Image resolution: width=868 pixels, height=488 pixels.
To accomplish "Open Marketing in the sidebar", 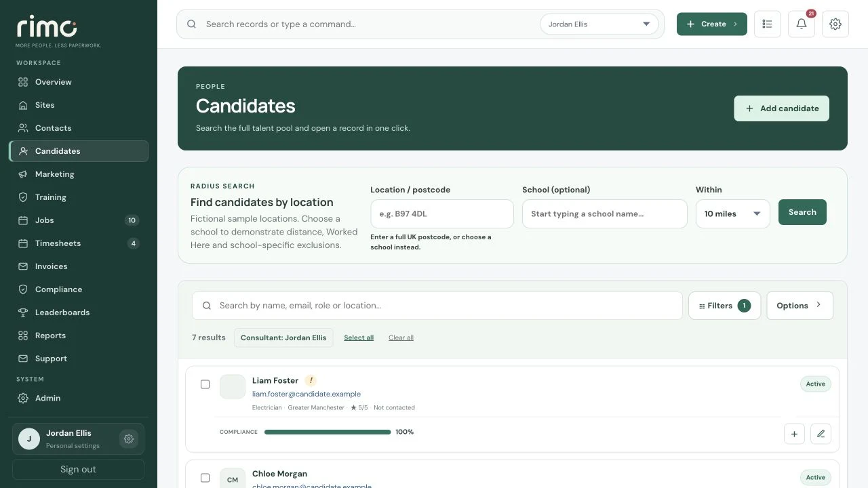I will (79, 174).
